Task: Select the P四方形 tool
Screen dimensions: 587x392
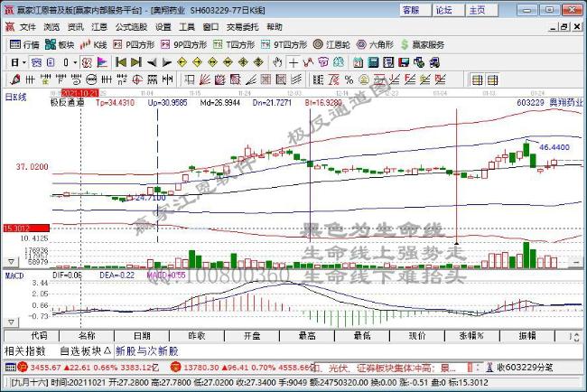Action: tap(134, 45)
